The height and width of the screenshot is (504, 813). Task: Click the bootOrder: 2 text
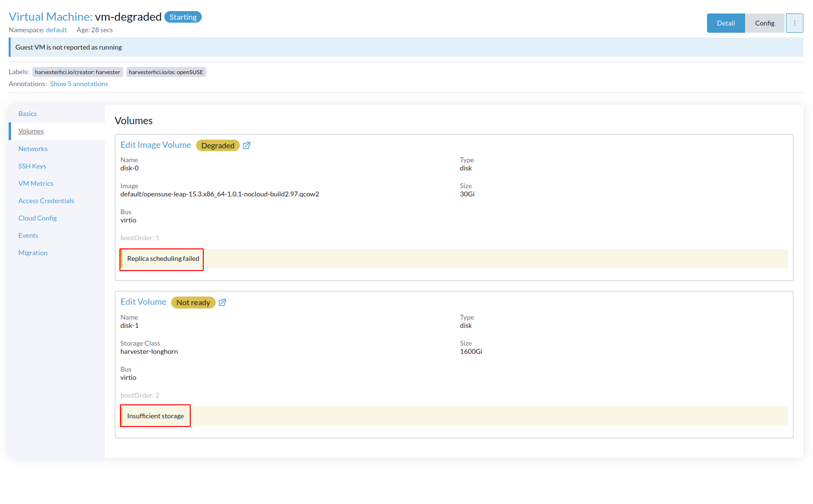(x=140, y=395)
